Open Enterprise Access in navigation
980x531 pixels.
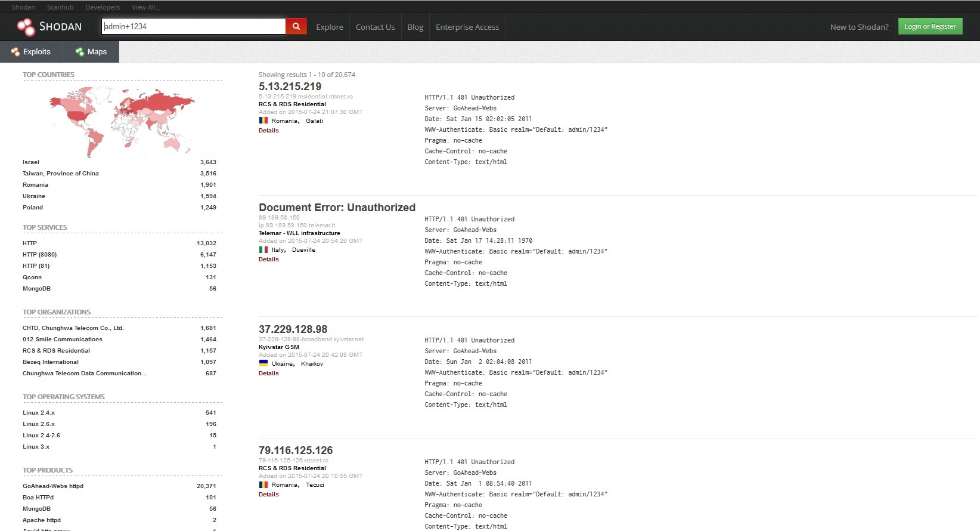click(x=467, y=27)
